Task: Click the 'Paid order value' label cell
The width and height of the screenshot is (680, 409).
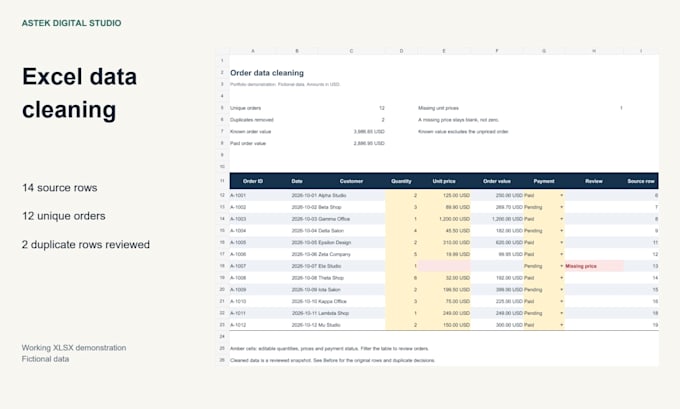Action: pyautogui.click(x=248, y=143)
